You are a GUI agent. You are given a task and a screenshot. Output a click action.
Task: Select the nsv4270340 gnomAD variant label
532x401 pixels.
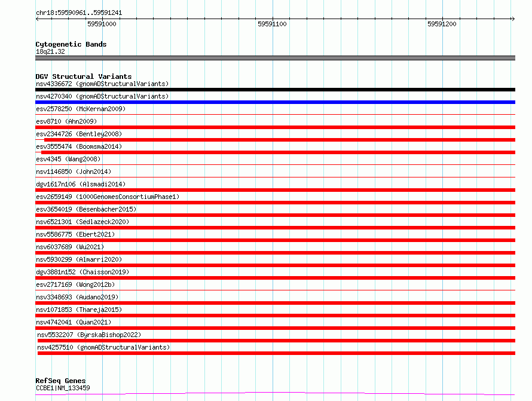click(x=102, y=96)
